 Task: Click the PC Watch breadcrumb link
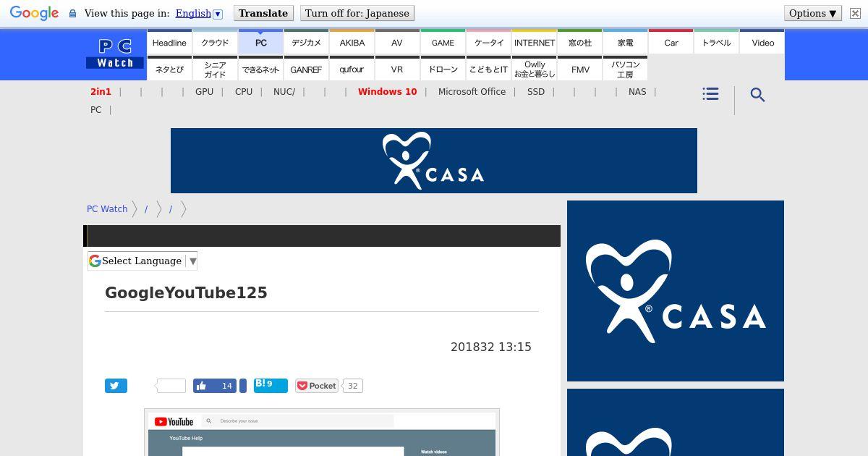pyautogui.click(x=107, y=208)
